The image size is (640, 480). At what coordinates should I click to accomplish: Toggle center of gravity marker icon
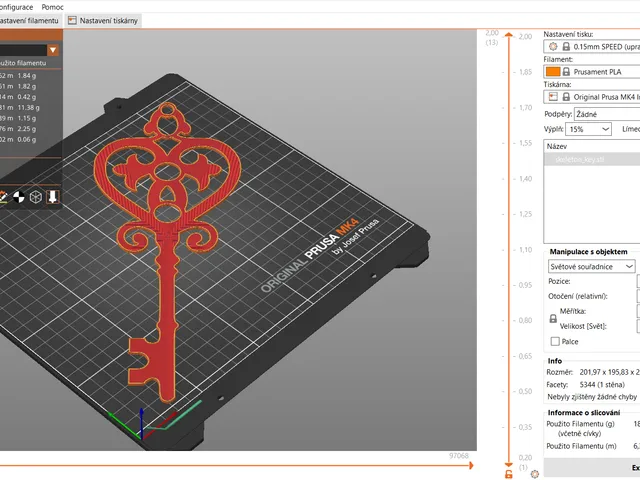point(19,197)
